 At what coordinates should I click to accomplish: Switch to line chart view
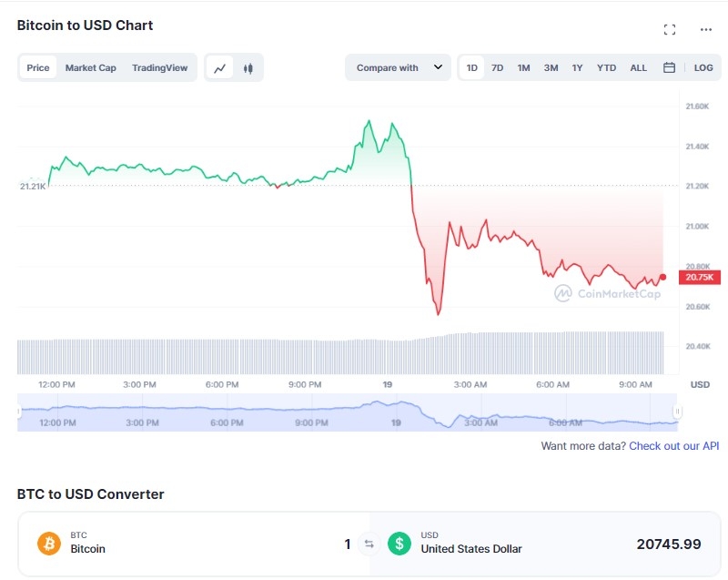pyautogui.click(x=219, y=68)
